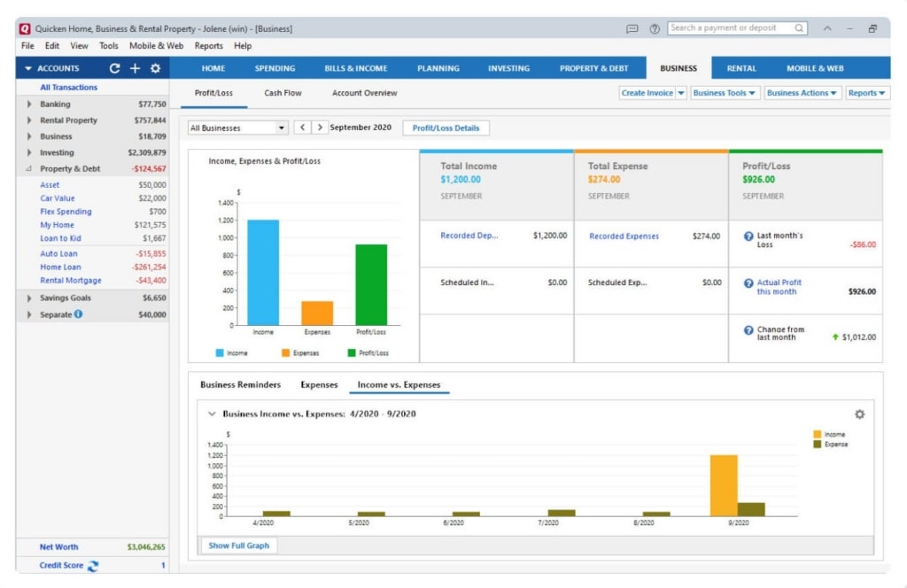907x588 pixels.
Task: Expand the Investing account group
Action: pos(29,152)
